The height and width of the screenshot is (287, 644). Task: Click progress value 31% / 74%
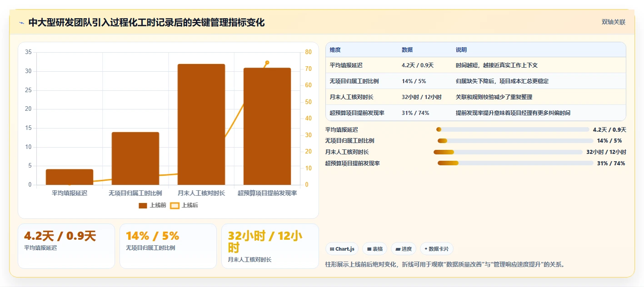[611, 163]
